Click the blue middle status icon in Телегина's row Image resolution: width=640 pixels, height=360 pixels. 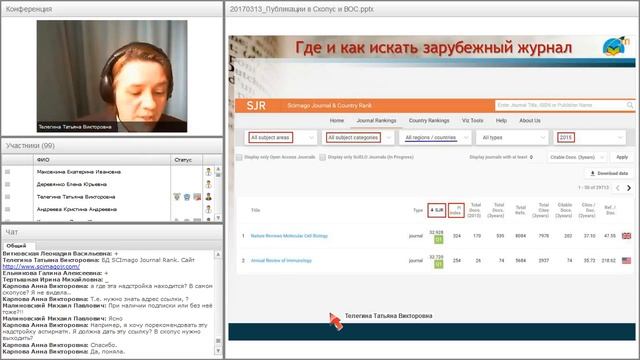click(187, 197)
